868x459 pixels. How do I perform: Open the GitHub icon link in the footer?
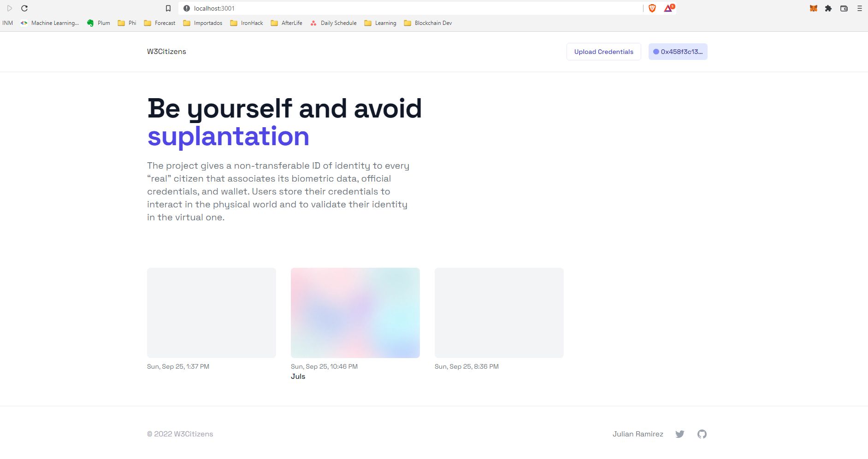point(702,434)
